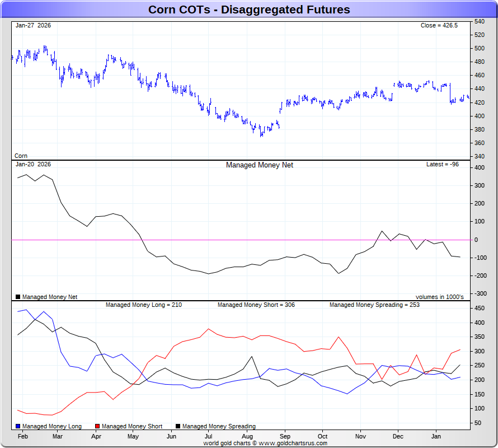Image resolution: width=498 pixels, height=448 pixels.
Task: Click the red Managed Money Short legend swatch
Action: click(x=97, y=426)
